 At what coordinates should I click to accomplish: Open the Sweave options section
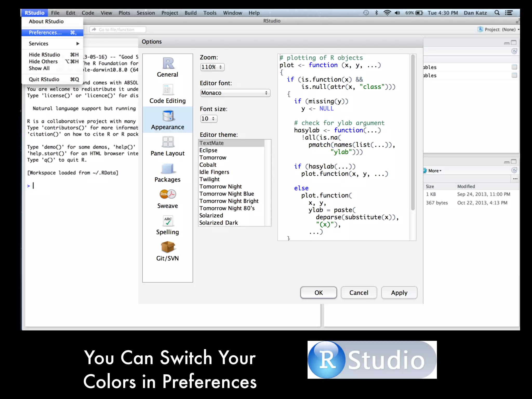(168, 199)
